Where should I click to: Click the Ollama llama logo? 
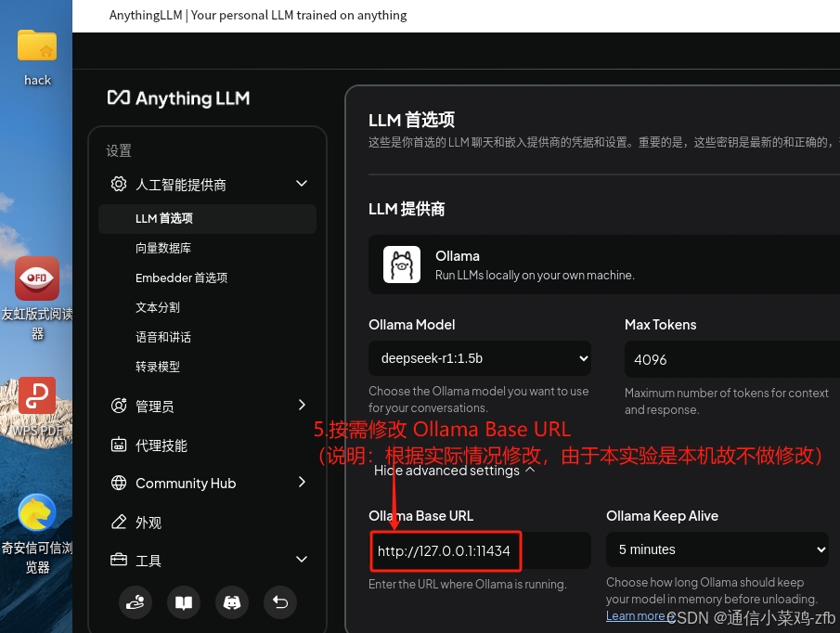click(402, 265)
